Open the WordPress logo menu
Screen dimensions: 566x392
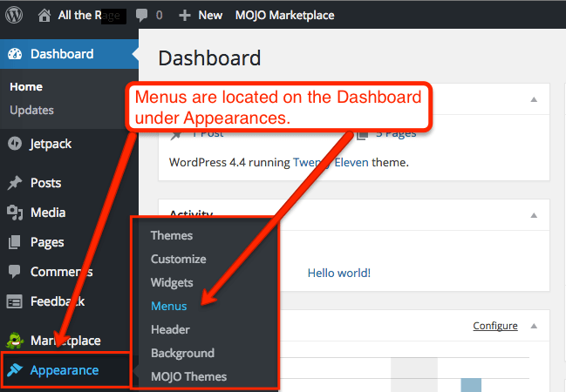pyautogui.click(x=14, y=15)
